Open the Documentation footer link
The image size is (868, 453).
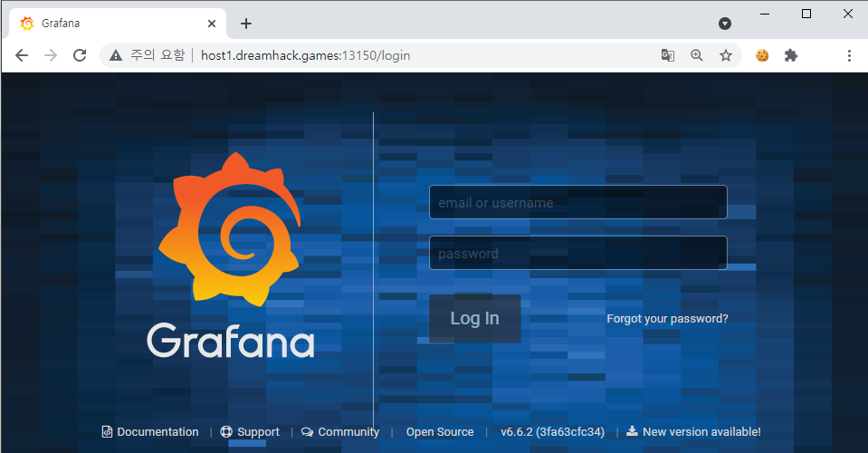click(x=150, y=432)
